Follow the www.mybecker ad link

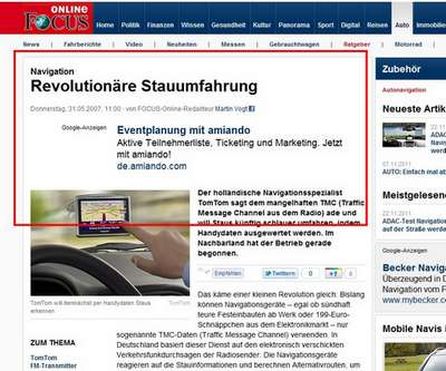tap(414, 300)
